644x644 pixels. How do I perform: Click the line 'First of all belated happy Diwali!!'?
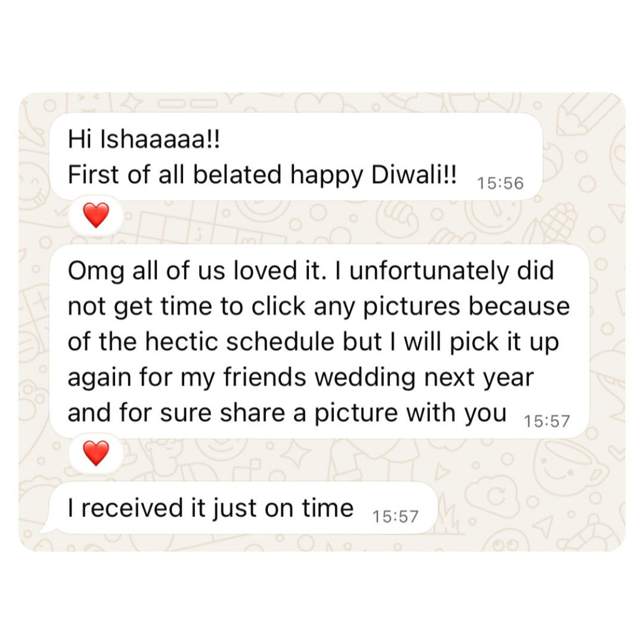[x=262, y=175]
